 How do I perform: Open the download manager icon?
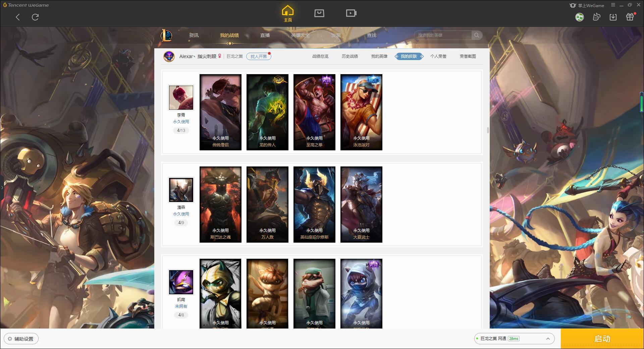(613, 17)
